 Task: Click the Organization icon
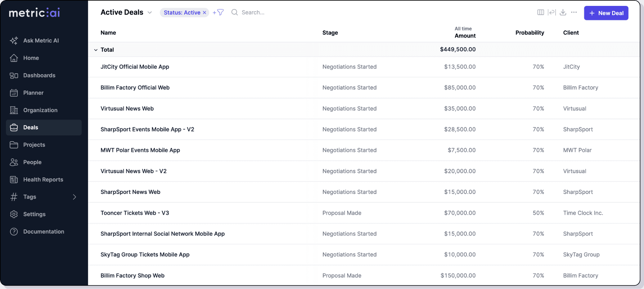click(x=14, y=110)
